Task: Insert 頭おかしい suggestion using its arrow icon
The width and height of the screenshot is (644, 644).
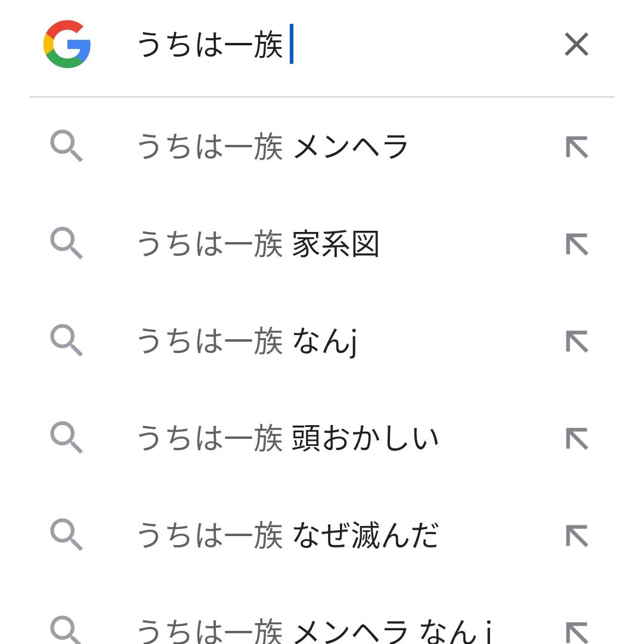Action: 577,438
